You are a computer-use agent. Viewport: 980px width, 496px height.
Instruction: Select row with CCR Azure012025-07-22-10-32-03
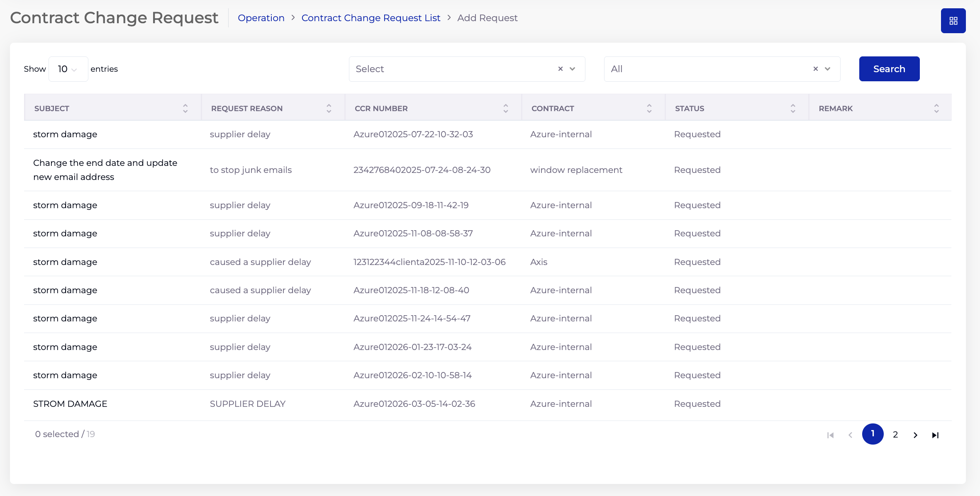coord(488,134)
